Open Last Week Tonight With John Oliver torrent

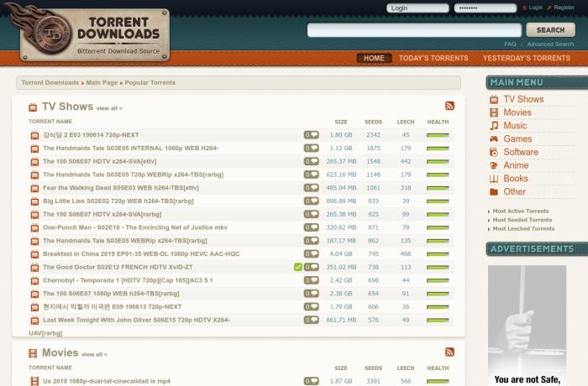coord(136,320)
